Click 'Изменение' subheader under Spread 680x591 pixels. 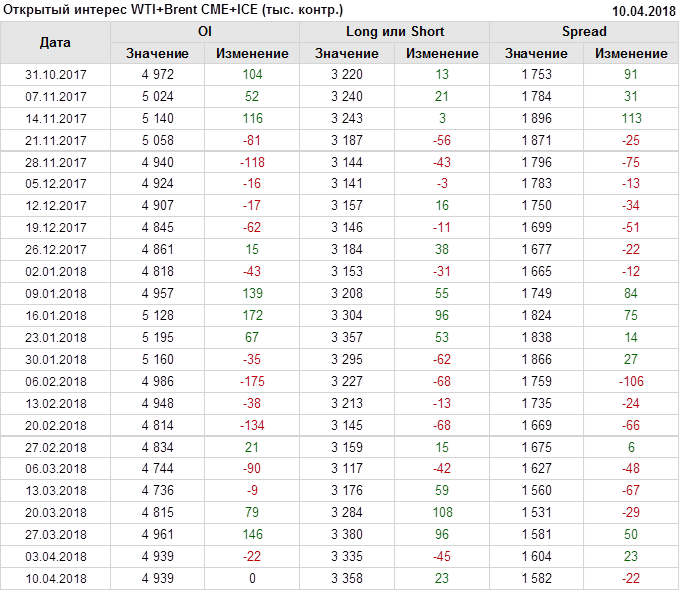[631, 53]
